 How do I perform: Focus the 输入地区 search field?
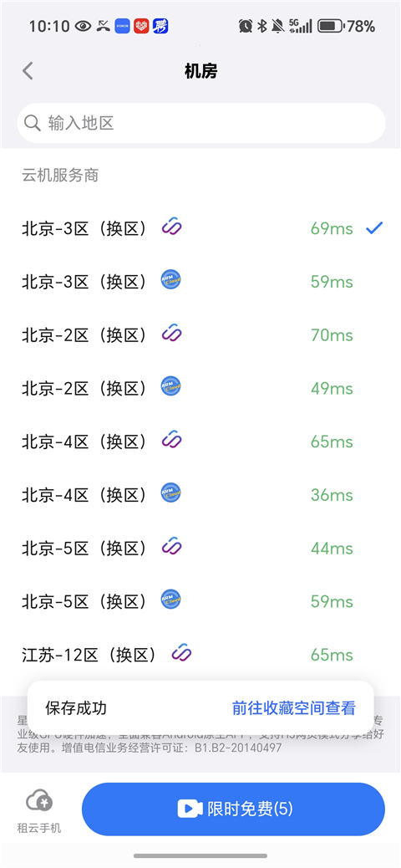201,123
